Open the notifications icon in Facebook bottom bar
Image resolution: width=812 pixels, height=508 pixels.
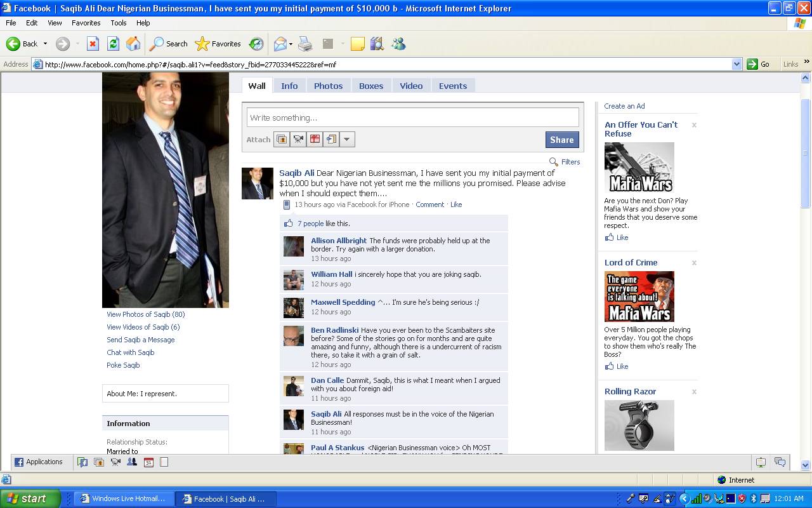coord(761,462)
